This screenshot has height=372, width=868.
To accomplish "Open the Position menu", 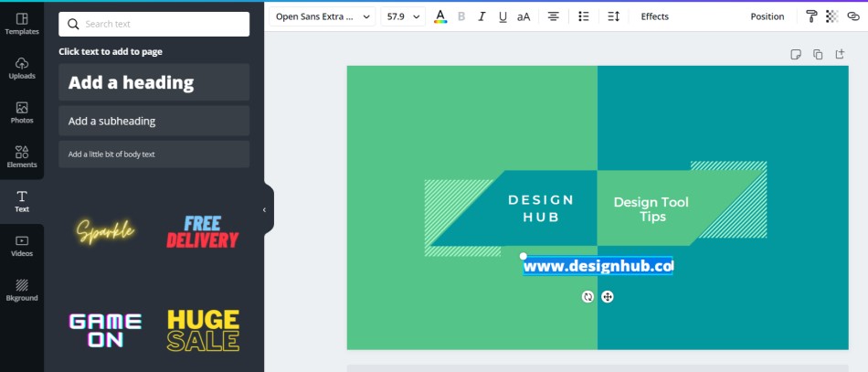I will pyautogui.click(x=767, y=16).
